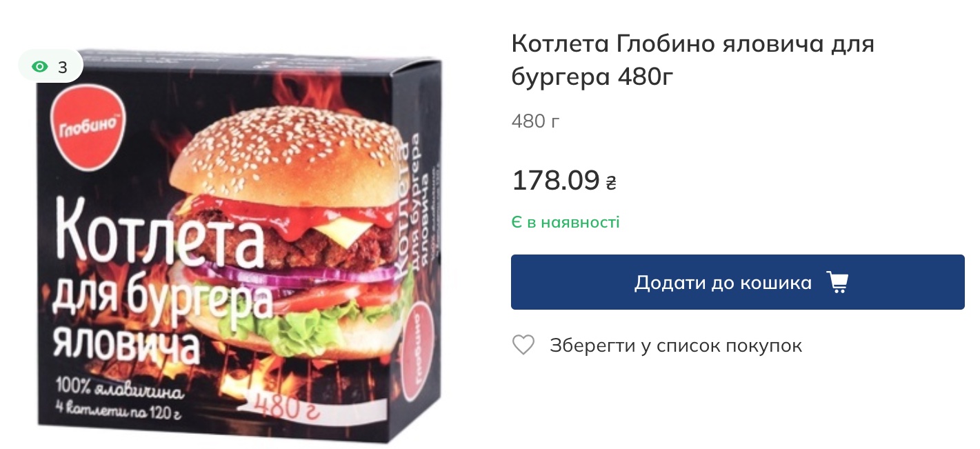Click the green eye views icon
Screen dimensions: 980x449
click(x=40, y=67)
